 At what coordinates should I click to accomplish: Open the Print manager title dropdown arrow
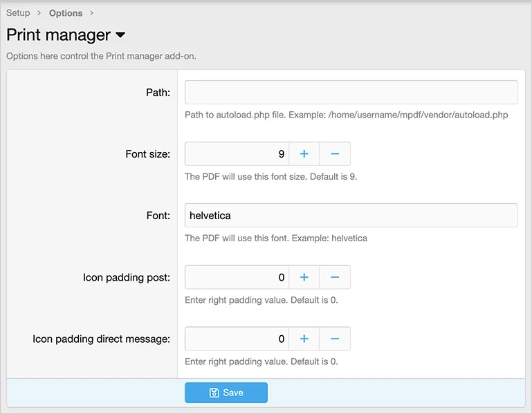[x=120, y=35]
